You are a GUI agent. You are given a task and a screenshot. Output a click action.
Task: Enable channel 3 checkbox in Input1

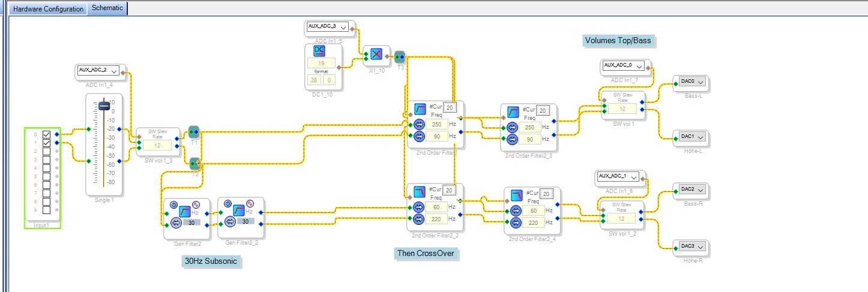pyautogui.click(x=46, y=159)
